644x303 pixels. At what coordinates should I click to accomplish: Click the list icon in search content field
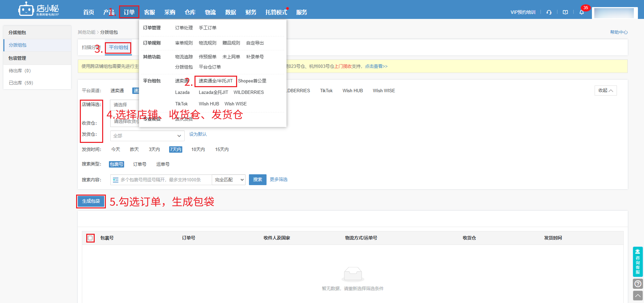[116, 180]
